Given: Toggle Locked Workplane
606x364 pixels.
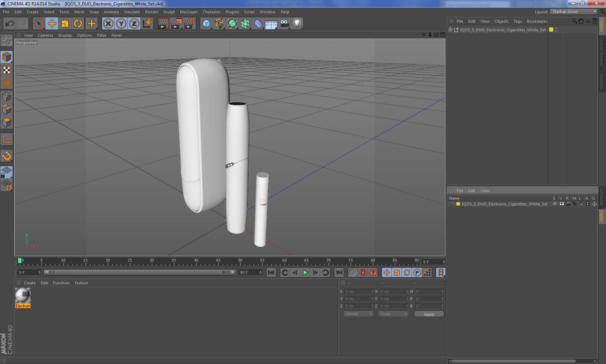Looking at the screenshot, I should tap(6, 172).
